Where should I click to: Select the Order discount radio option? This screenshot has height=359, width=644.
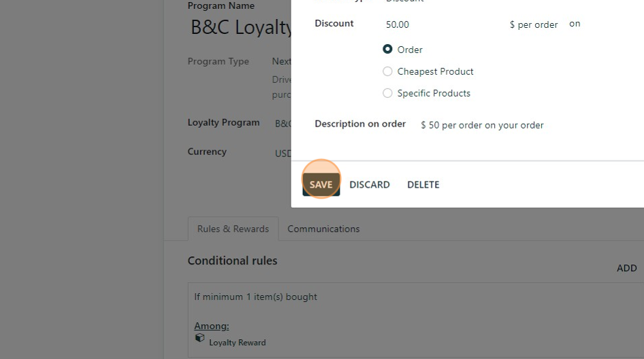[388, 50]
